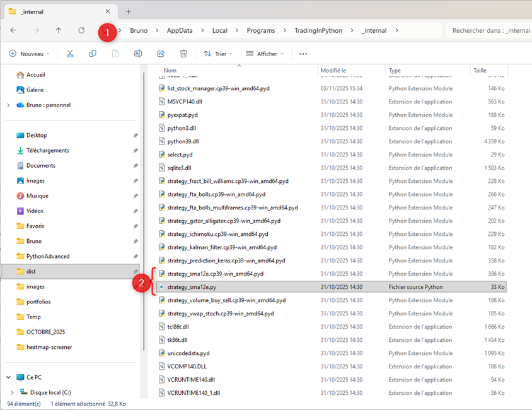Click the Rechercher dans _internal search box

pos(489,30)
